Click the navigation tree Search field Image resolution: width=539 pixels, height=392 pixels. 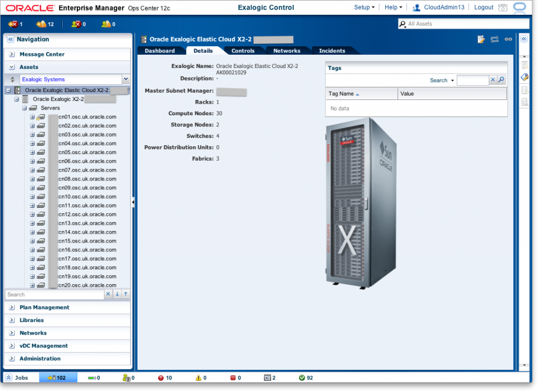(x=55, y=295)
